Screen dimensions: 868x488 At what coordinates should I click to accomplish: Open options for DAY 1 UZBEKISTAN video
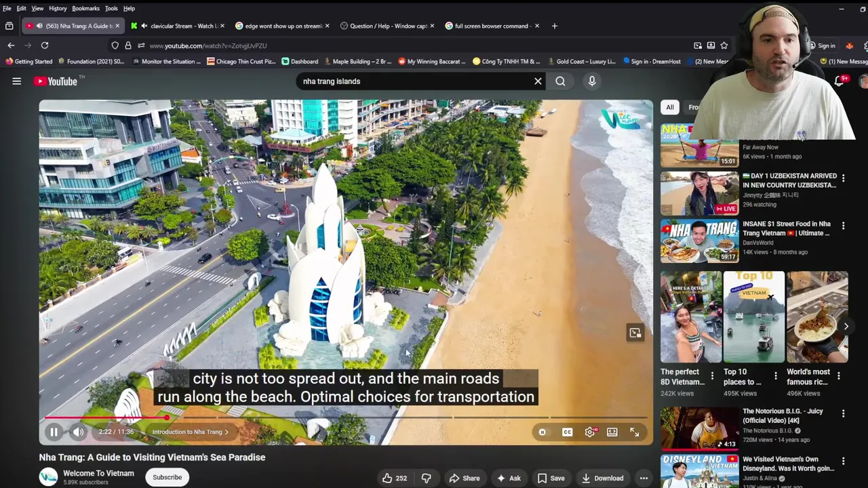(x=843, y=178)
